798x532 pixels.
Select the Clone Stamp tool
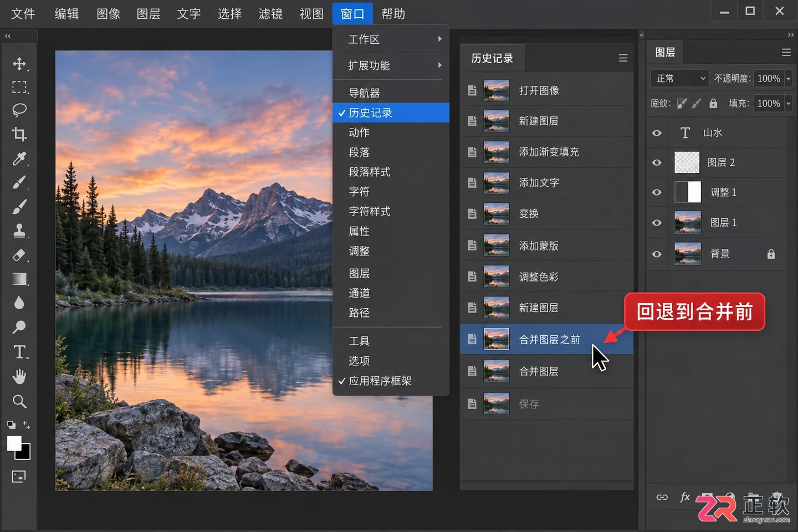[19, 231]
